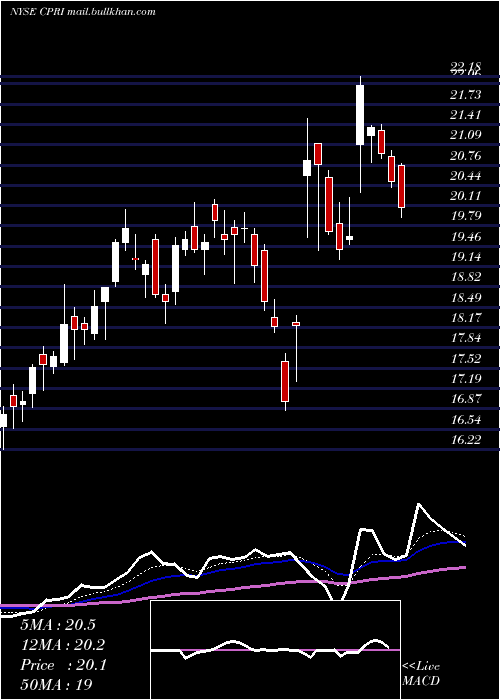Select the 18.49 price axis label
The width and height of the screenshot is (500, 700).
(466, 297)
